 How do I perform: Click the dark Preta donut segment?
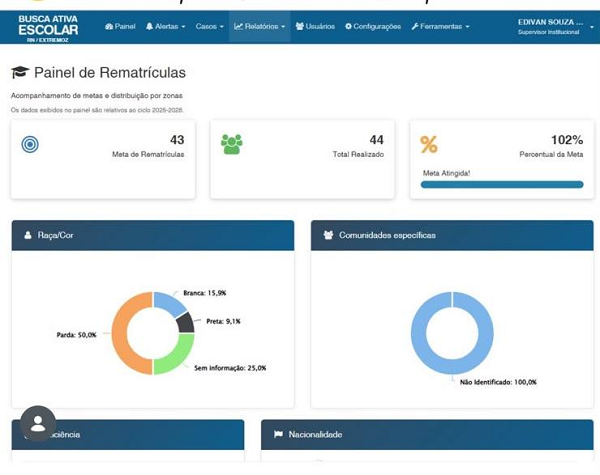click(186, 323)
